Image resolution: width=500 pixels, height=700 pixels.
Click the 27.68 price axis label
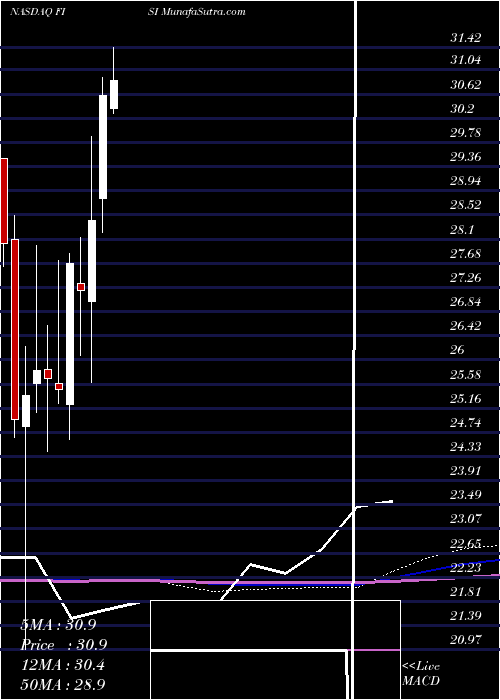point(466,254)
